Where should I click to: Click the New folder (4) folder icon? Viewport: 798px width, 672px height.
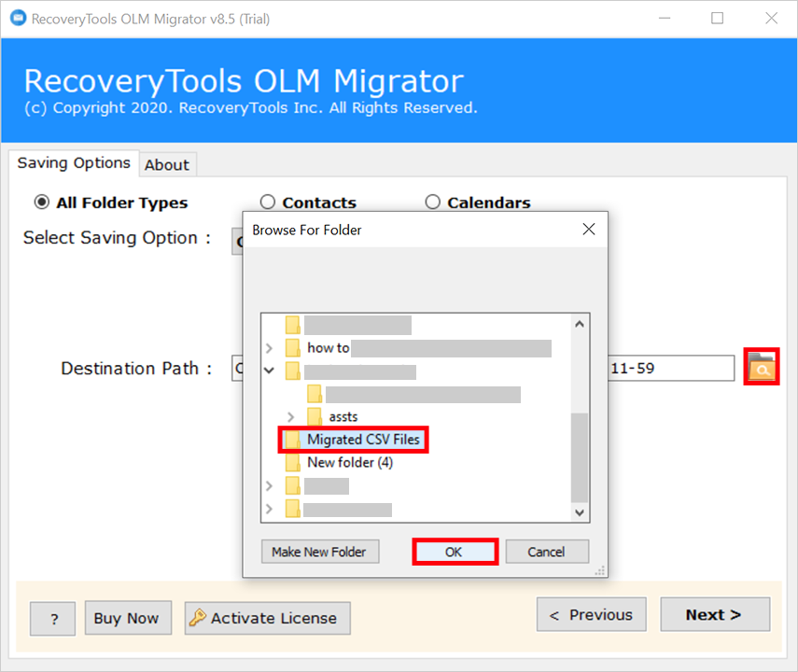293,462
